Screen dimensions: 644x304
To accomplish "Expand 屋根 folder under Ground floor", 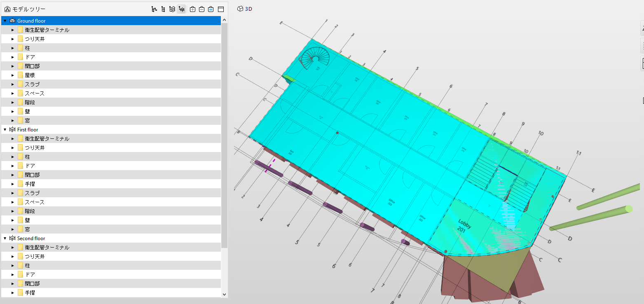I will (x=13, y=75).
